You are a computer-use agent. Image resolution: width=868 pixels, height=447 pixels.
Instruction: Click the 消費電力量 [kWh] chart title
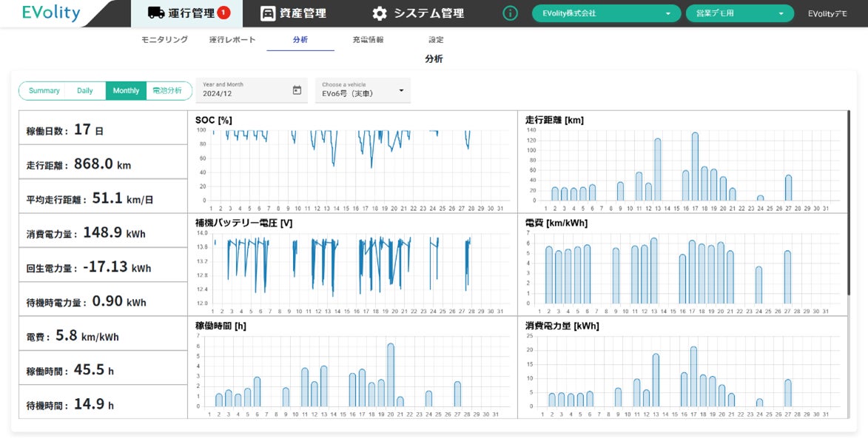(562, 326)
